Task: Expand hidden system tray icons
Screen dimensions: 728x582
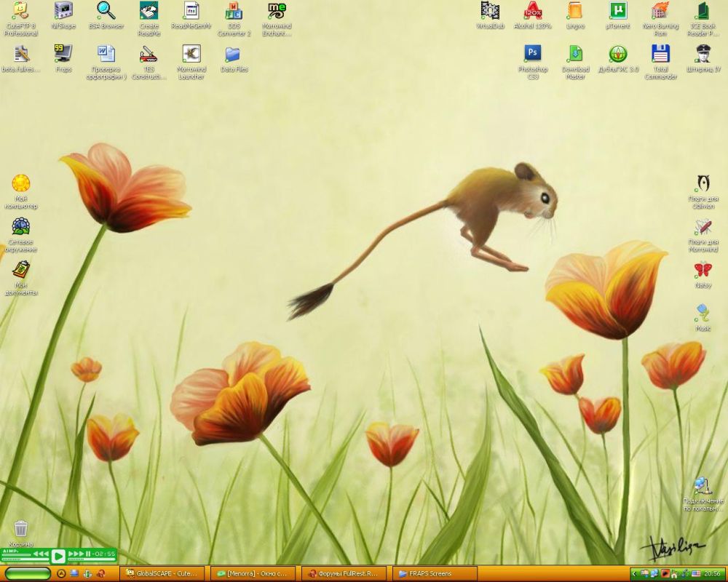Action: (x=634, y=573)
